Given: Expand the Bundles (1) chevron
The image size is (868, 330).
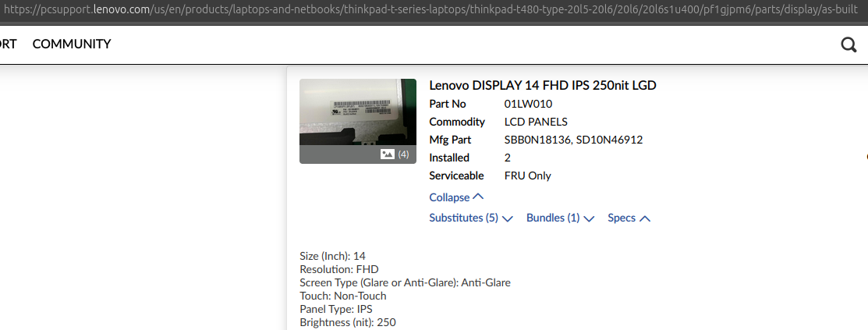Looking at the screenshot, I should [x=589, y=218].
